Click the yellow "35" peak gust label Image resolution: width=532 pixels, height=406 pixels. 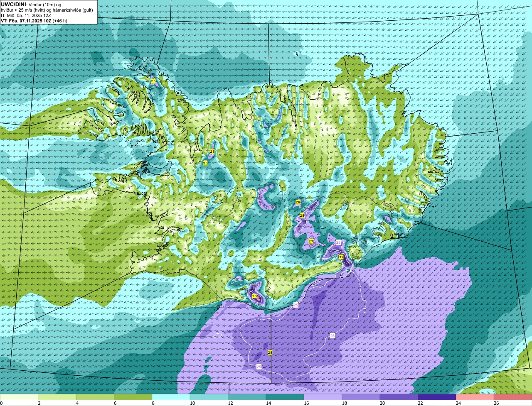pos(254,296)
